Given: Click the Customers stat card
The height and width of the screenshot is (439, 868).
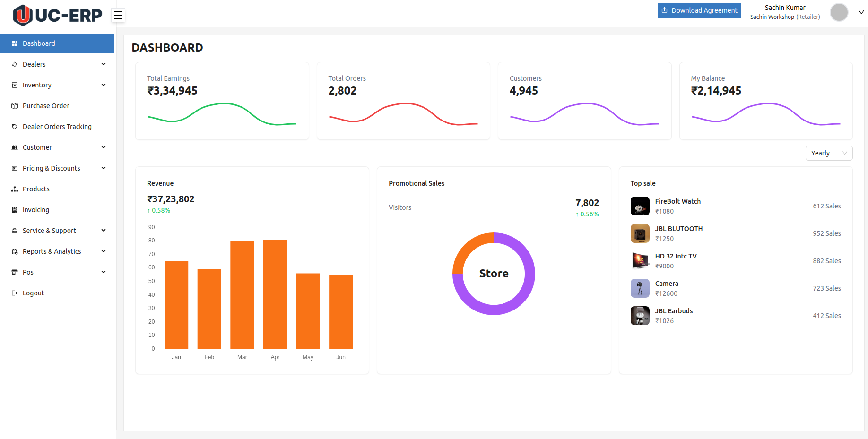Looking at the screenshot, I should 585,101.
